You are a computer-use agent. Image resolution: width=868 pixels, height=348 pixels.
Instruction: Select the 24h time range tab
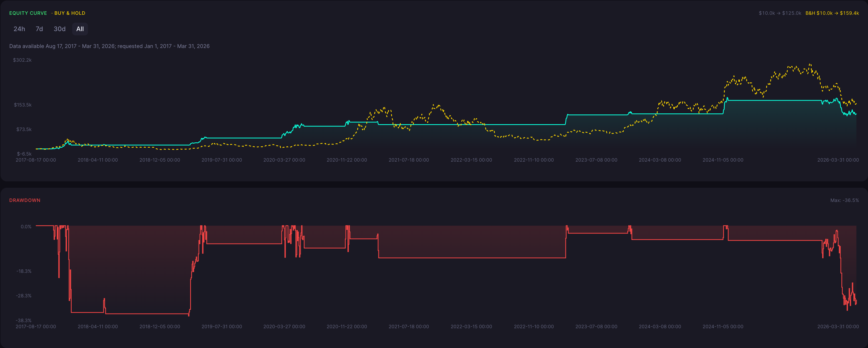point(19,29)
